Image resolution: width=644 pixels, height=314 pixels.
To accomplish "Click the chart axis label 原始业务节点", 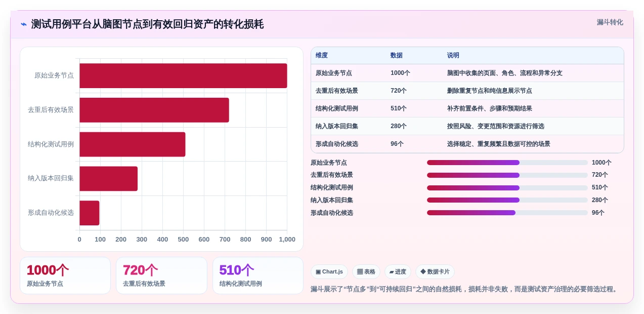I will click(54, 75).
